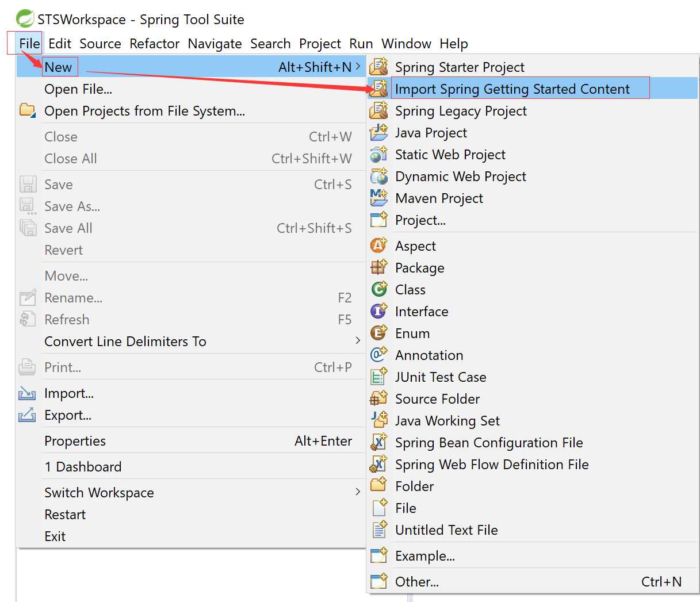Click the Untitled Text File icon

[x=378, y=530]
